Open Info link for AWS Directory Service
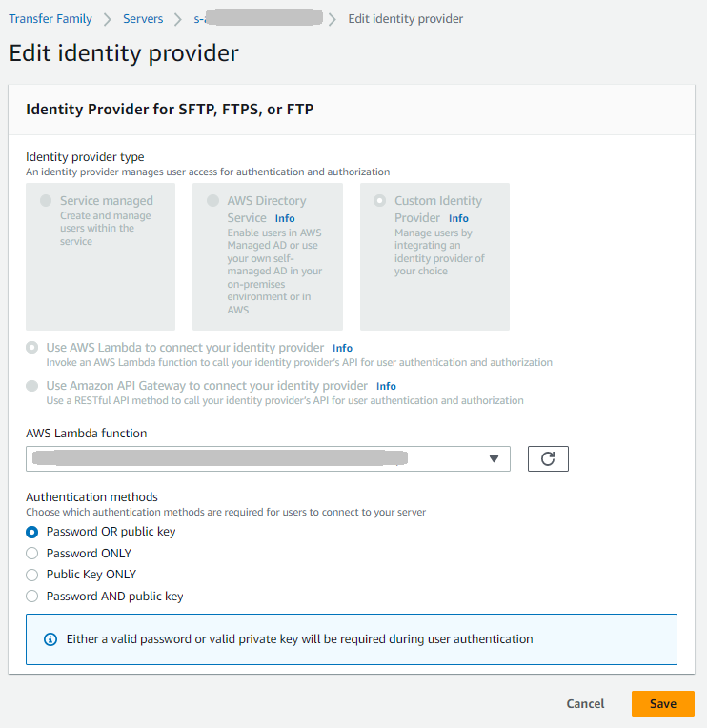707x728 pixels. point(285,218)
